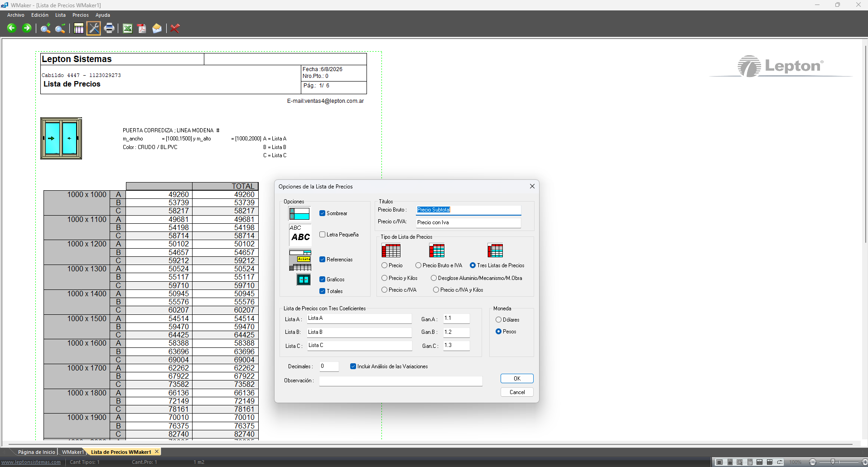Close the Lista de Precios WMaker1 tab

[x=157, y=452]
